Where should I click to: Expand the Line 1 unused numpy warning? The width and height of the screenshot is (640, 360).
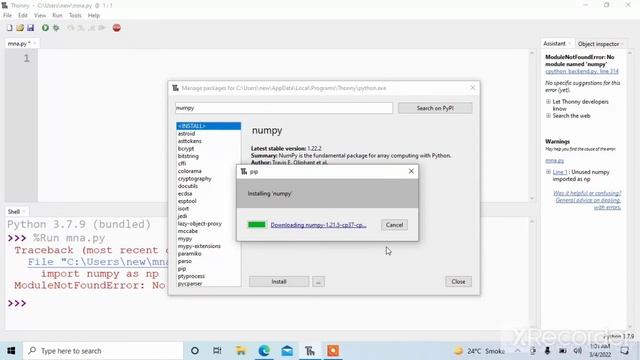click(548, 172)
